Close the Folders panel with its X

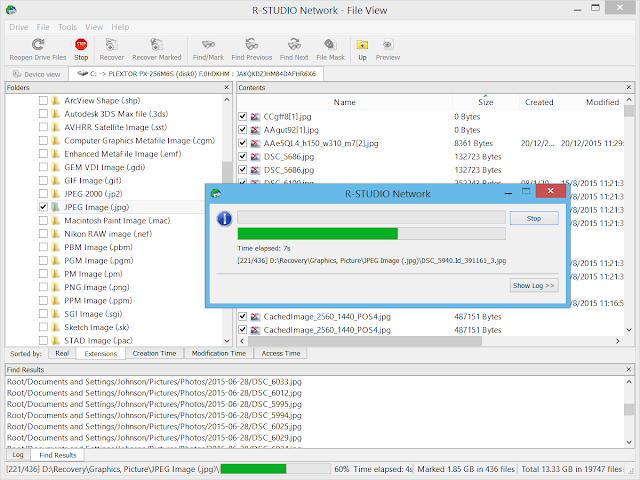[x=227, y=87]
